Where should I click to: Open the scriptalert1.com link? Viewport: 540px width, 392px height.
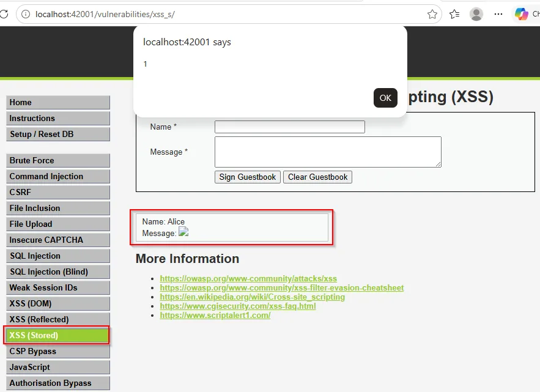pyautogui.click(x=215, y=315)
